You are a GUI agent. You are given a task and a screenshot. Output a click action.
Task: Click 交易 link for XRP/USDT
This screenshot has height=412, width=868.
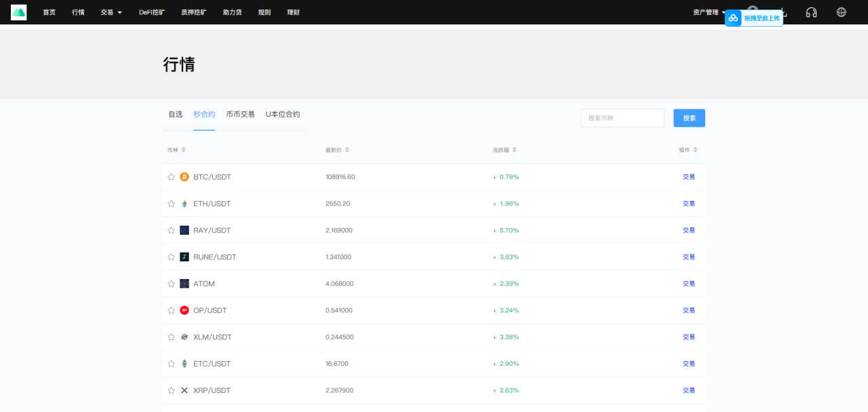(689, 390)
